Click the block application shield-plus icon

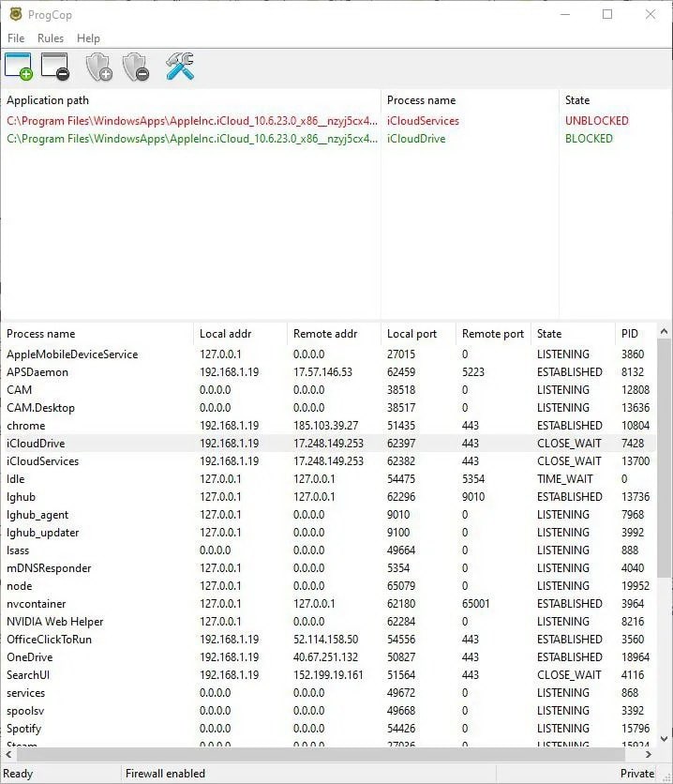(x=98, y=67)
